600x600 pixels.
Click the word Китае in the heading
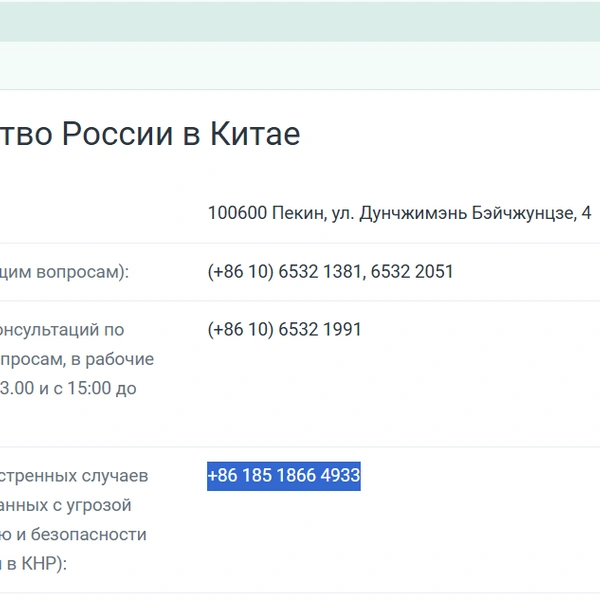pyautogui.click(x=255, y=134)
